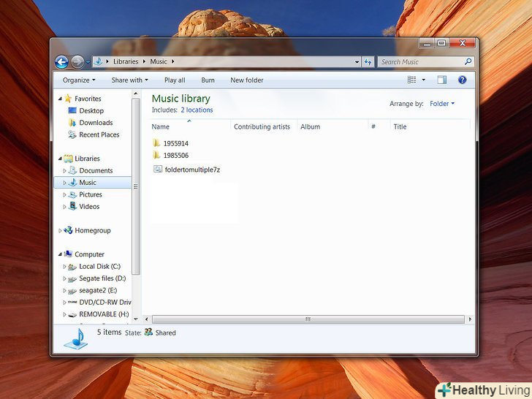532x399 pixels.
Task: Click the Back navigation arrow button
Action: [x=61, y=62]
